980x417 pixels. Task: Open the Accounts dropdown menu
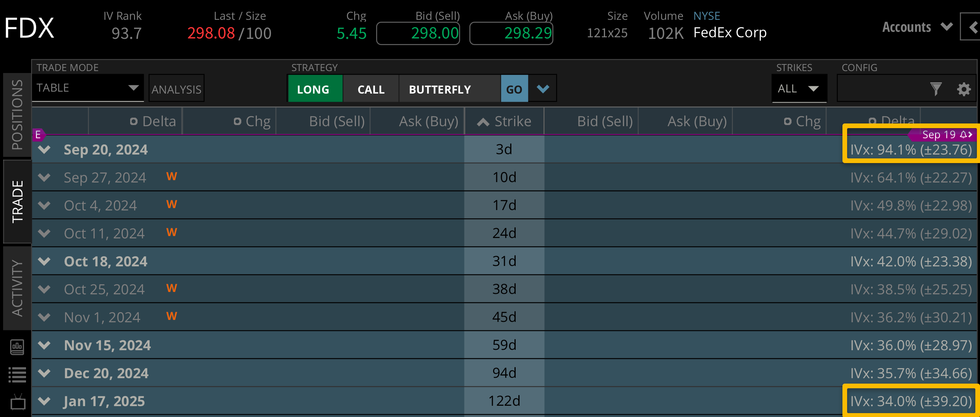(x=917, y=27)
